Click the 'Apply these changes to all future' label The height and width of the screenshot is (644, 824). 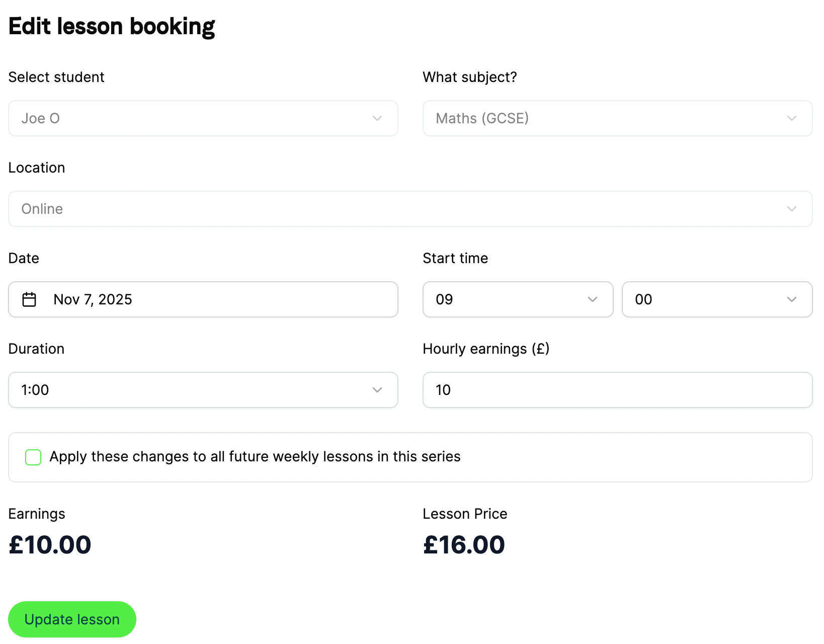255,456
